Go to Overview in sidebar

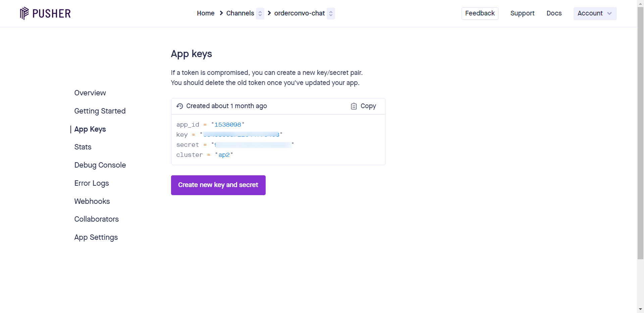(x=90, y=93)
